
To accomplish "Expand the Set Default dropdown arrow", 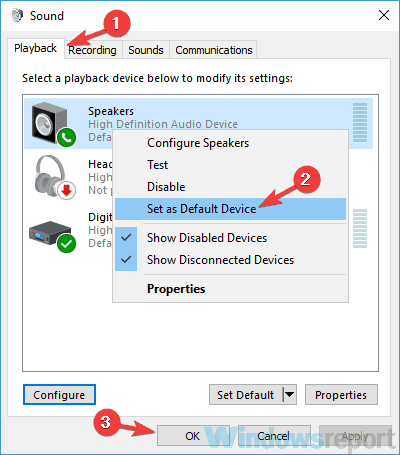I will point(289,395).
